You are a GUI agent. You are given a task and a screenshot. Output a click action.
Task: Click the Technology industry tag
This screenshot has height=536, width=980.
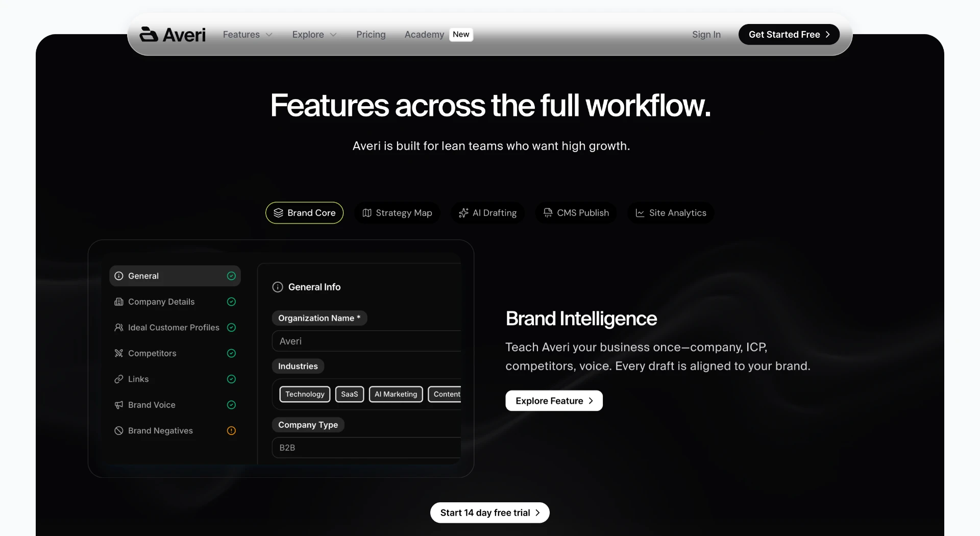coord(305,394)
